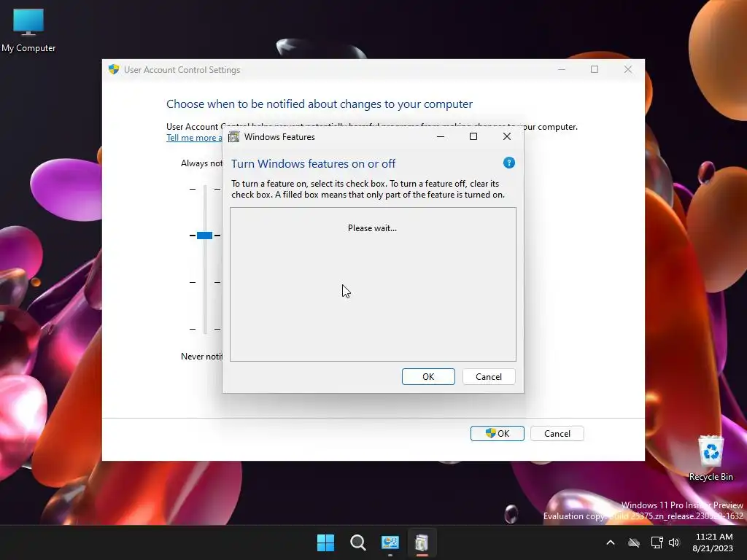Click the 'Turn Windows features on or off' heading

pos(313,164)
